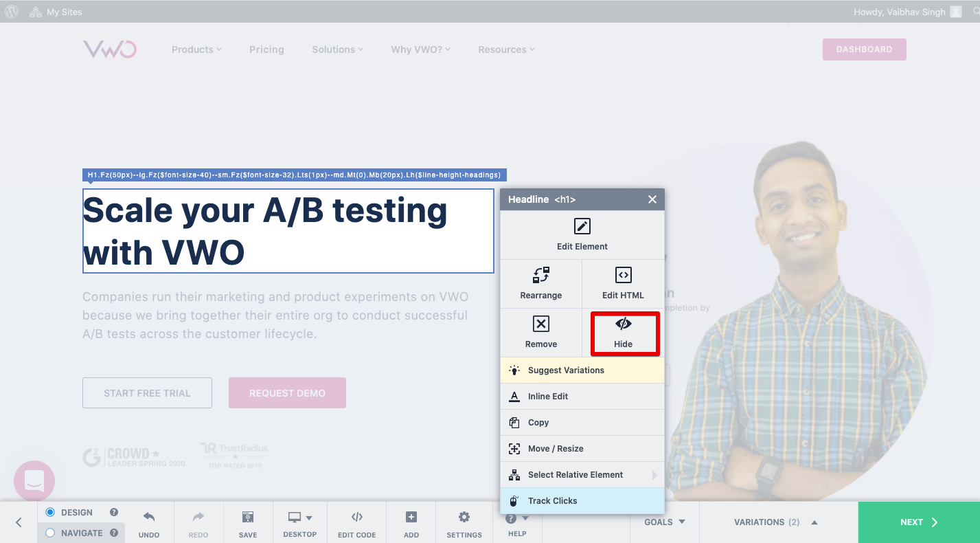Click the user avatar in admin bar
The image size is (980, 543).
click(x=956, y=12)
